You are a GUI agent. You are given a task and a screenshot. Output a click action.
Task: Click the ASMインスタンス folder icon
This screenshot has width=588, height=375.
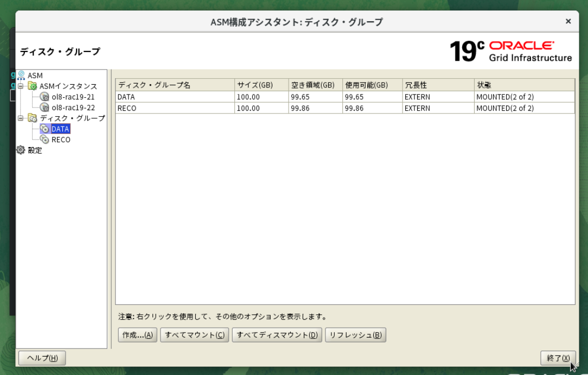[x=33, y=86]
